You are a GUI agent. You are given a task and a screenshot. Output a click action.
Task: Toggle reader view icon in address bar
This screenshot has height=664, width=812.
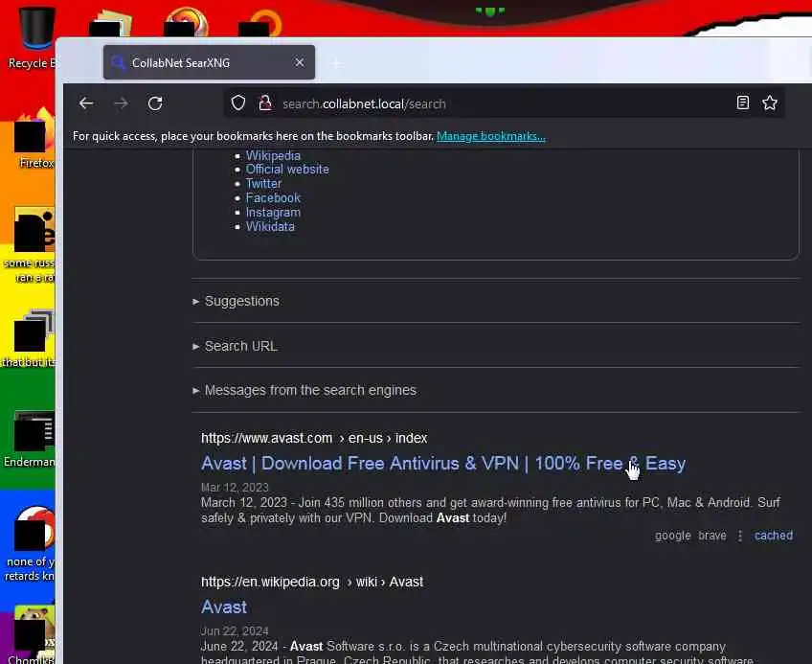743,103
